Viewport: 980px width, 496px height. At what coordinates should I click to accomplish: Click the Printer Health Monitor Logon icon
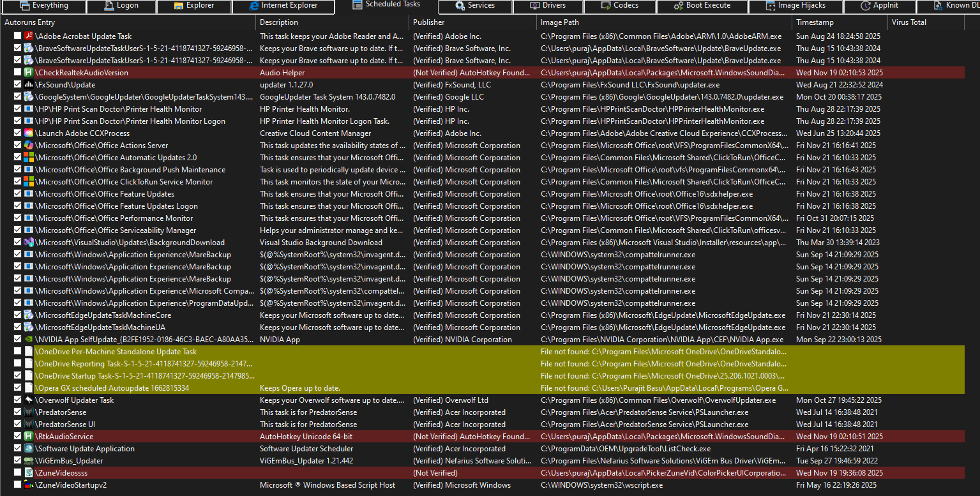pyautogui.click(x=29, y=121)
